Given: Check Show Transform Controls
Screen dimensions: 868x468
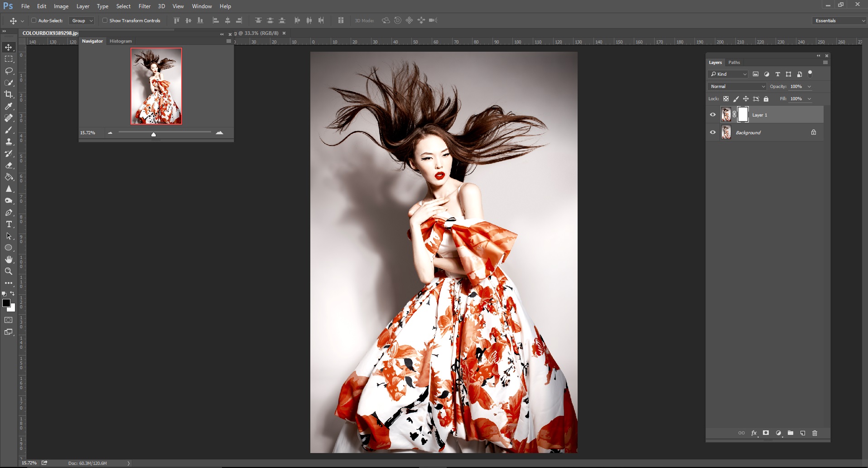Looking at the screenshot, I should (x=104, y=20).
